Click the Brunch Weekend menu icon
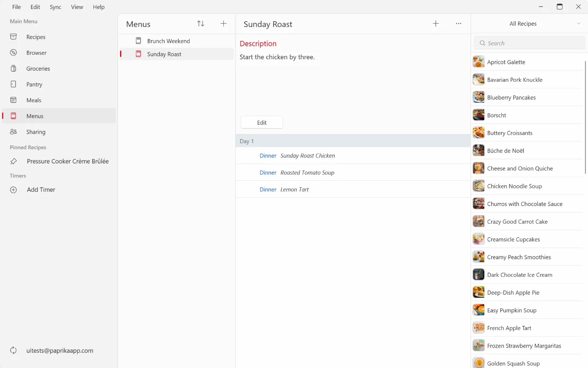The image size is (588, 368). (x=138, y=41)
